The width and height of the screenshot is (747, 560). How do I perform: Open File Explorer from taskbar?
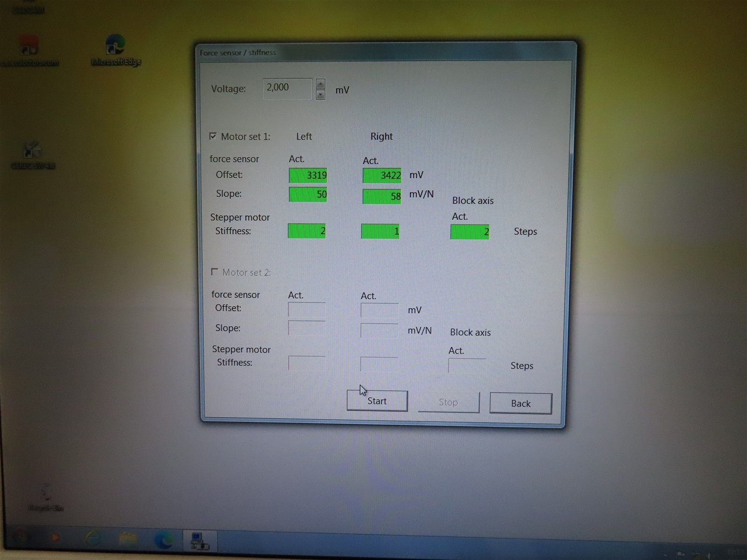(x=128, y=540)
